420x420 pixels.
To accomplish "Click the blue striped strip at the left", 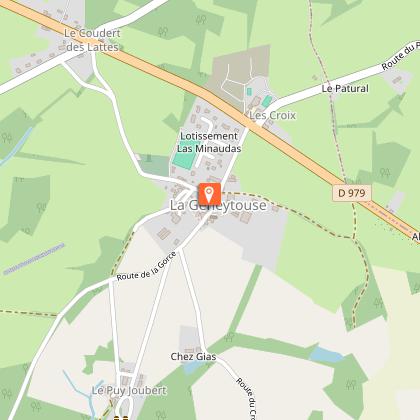I will (x=34, y=259).
